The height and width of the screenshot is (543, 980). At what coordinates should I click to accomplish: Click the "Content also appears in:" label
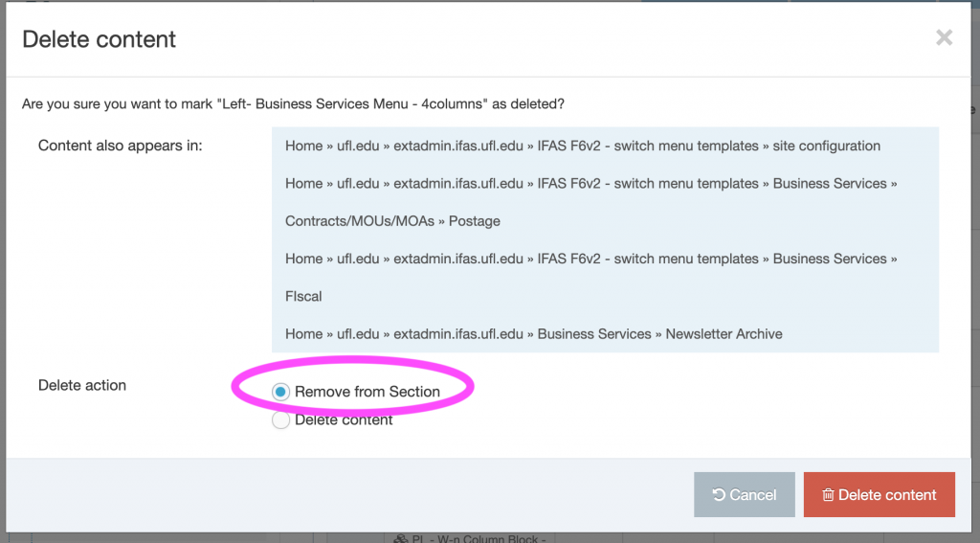(121, 147)
